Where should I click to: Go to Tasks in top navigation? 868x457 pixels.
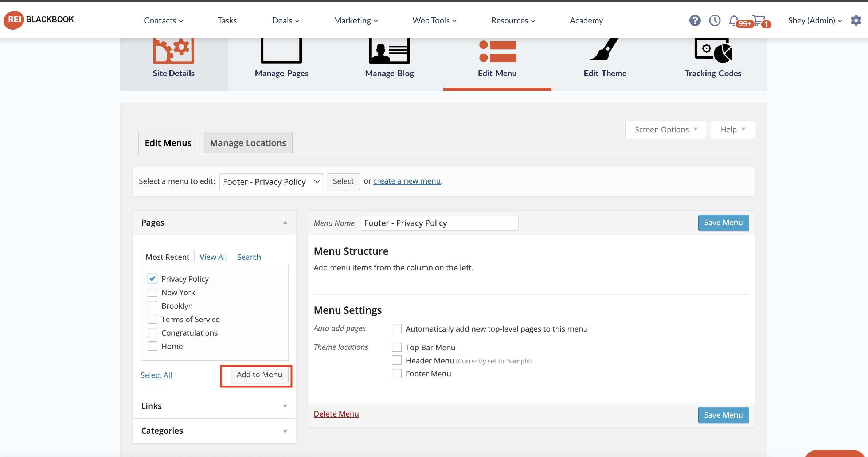227,20
